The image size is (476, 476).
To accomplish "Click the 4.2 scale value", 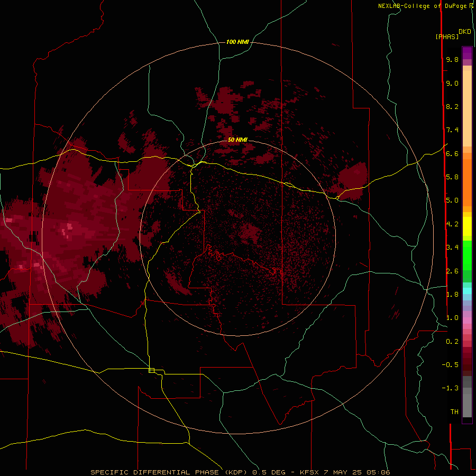I will coord(452,224).
